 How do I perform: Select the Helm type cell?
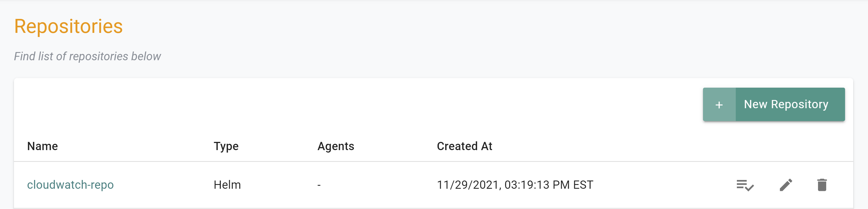[x=227, y=185]
